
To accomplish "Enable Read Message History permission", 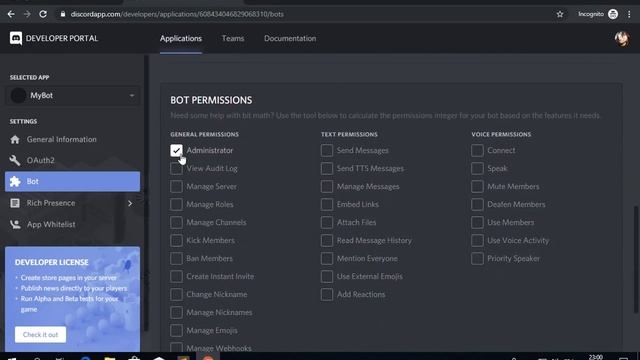I will point(327,240).
